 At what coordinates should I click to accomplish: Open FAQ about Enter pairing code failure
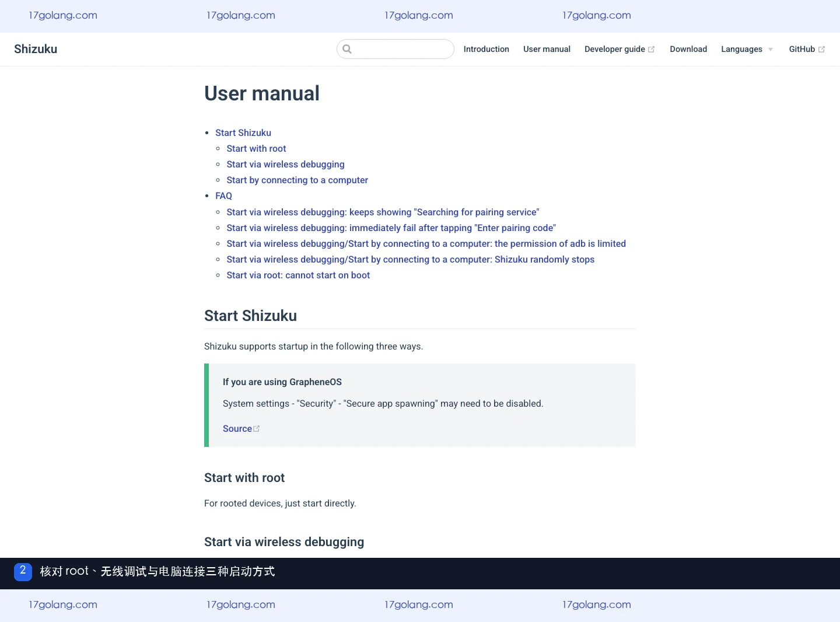click(391, 228)
